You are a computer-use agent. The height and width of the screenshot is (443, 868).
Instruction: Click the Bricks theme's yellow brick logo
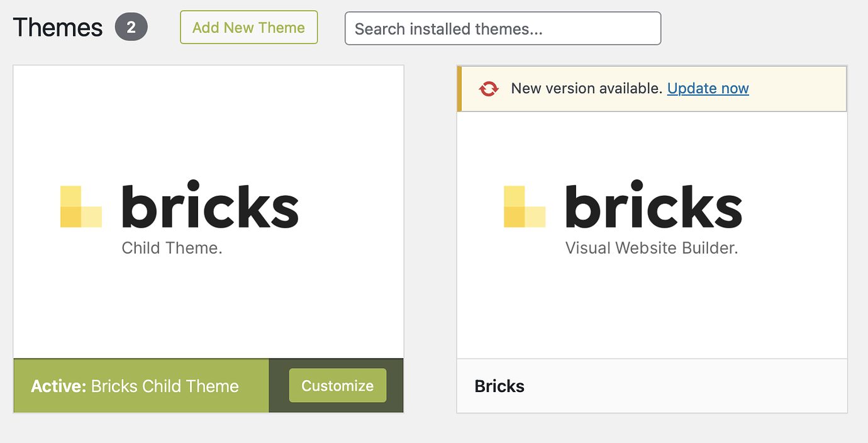(525, 206)
